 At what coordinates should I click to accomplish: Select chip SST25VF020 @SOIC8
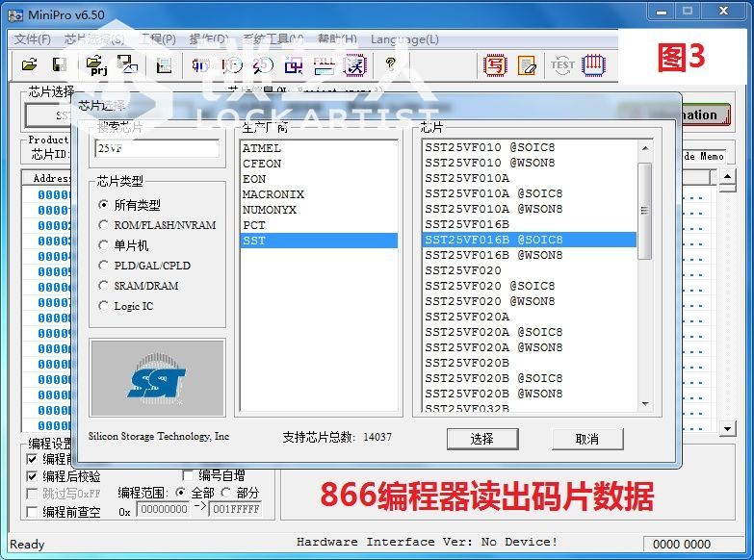coord(530,286)
